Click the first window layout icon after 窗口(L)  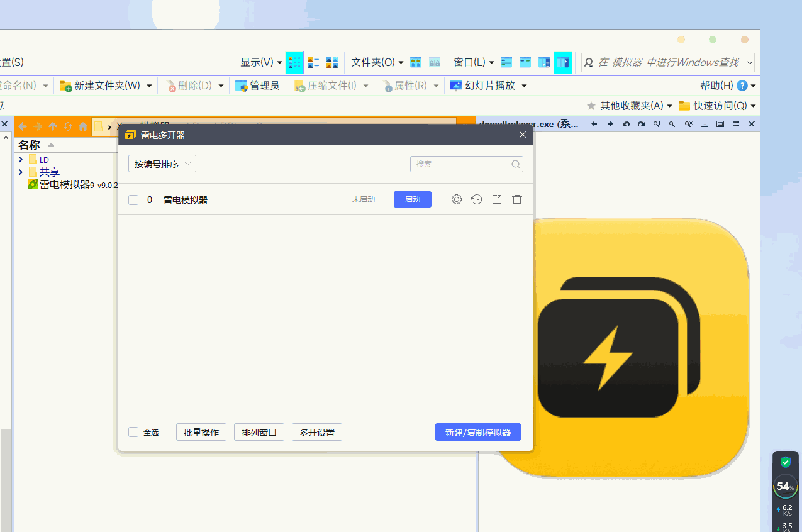point(506,62)
